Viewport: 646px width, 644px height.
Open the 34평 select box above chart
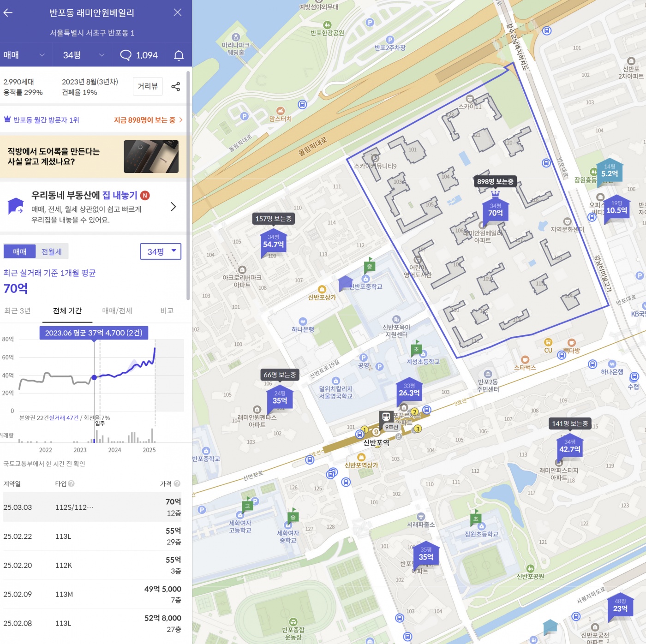[x=161, y=251]
